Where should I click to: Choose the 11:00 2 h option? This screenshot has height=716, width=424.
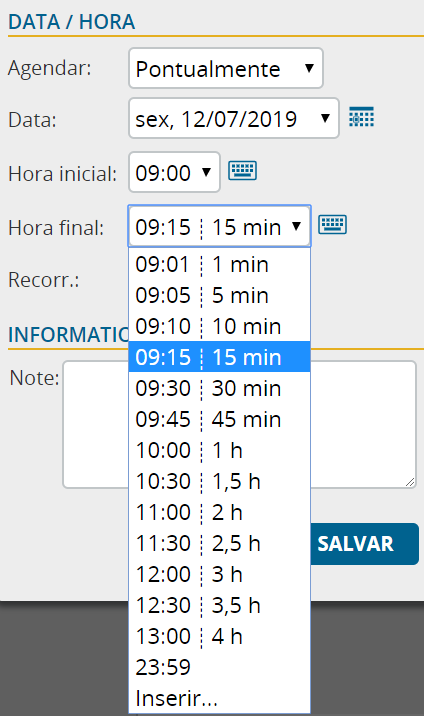point(220,512)
